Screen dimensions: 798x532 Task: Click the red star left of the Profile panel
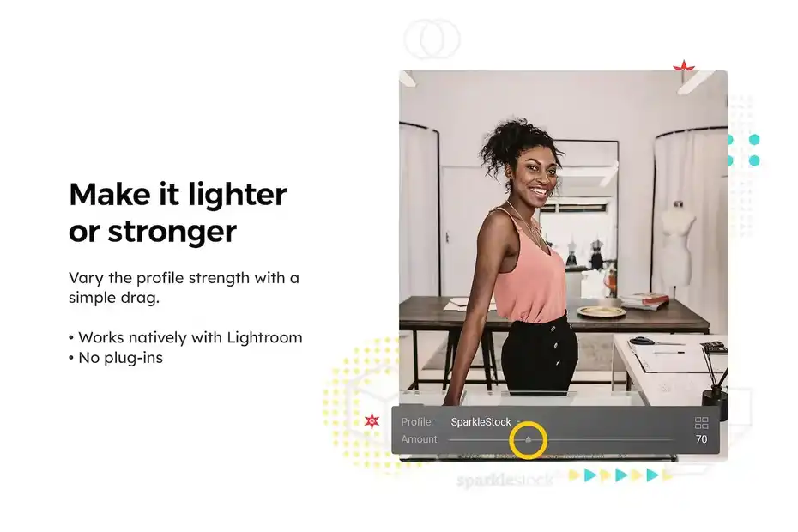click(372, 421)
